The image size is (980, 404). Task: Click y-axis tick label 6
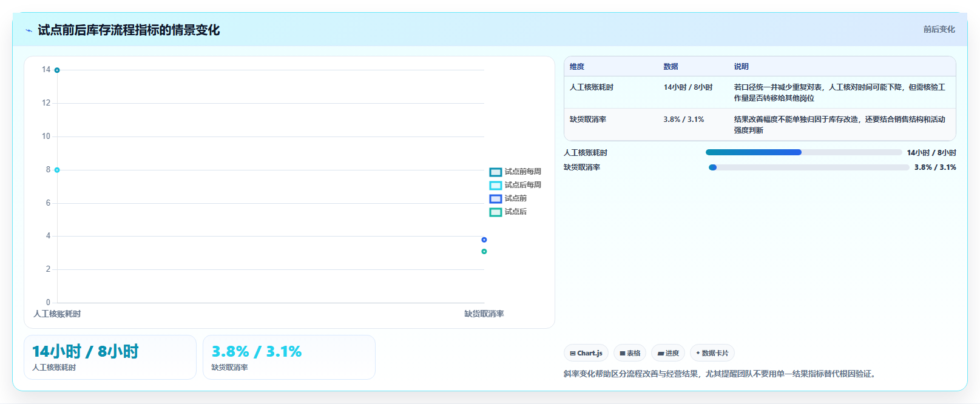pyautogui.click(x=49, y=203)
